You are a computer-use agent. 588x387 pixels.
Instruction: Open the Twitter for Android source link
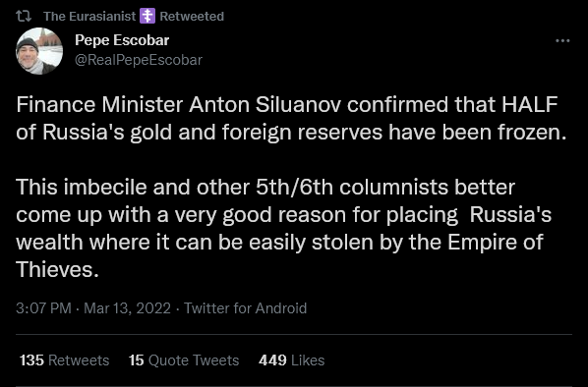tap(245, 308)
